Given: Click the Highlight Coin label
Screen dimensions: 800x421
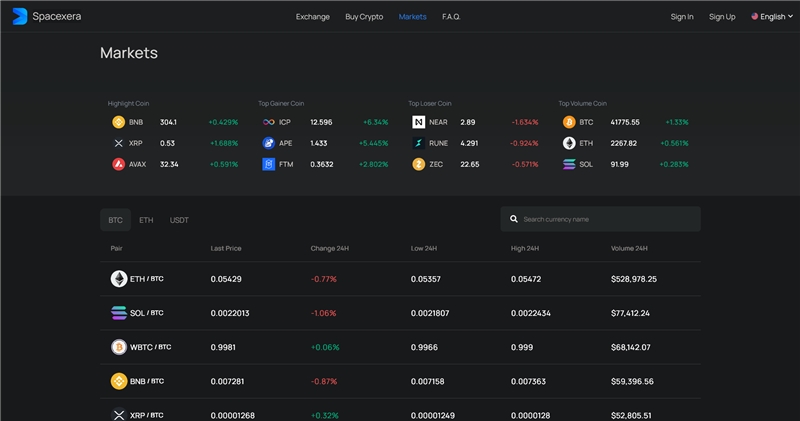Looking at the screenshot, I should coord(129,104).
